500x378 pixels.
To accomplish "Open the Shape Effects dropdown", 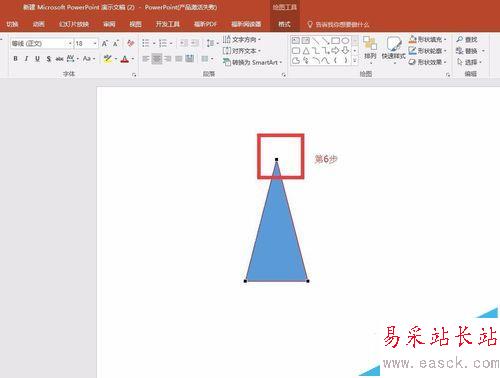I will [428, 62].
